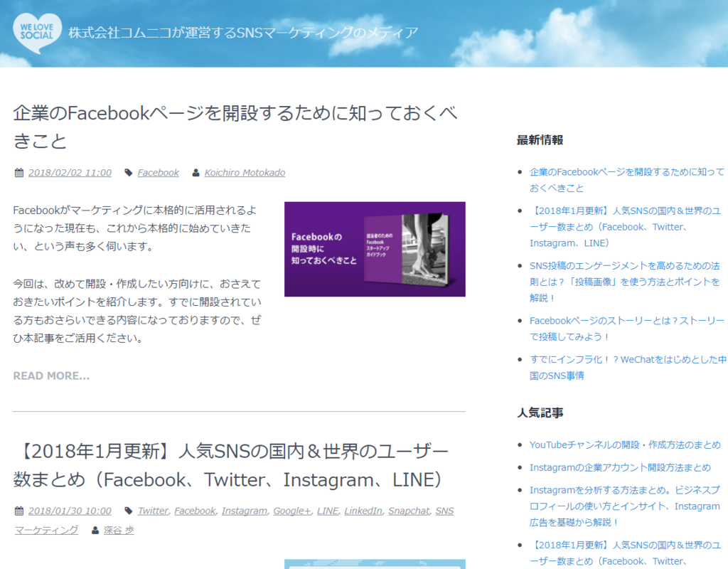This screenshot has width=728, height=569.
Task: Open Facebook category of first article
Action: coord(159,173)
